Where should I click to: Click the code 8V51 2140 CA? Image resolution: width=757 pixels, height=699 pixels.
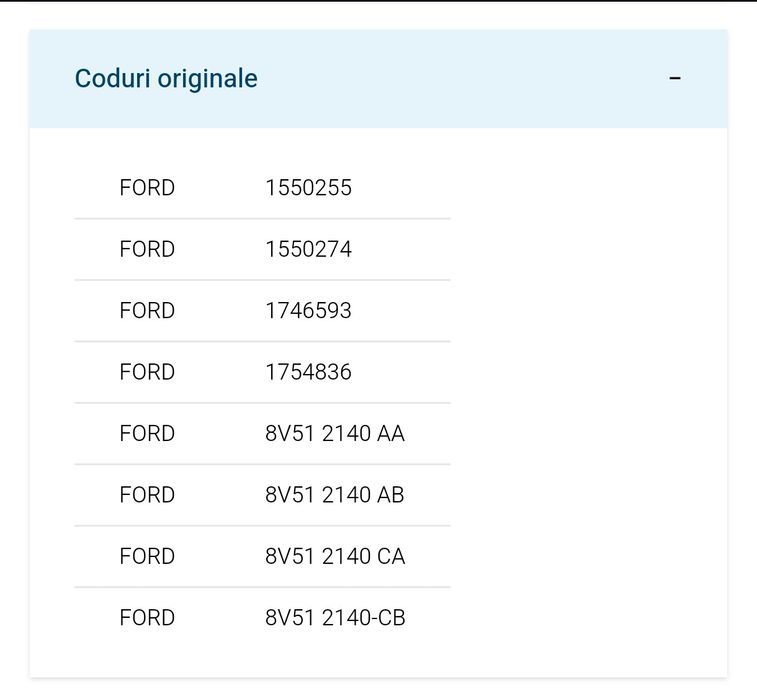pyautogui.click(x=335, y=556)
